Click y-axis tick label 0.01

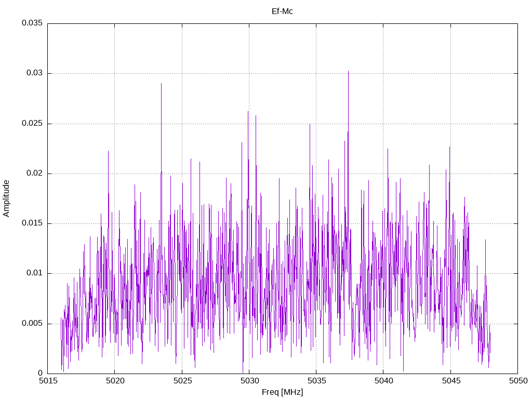point(35,273)
